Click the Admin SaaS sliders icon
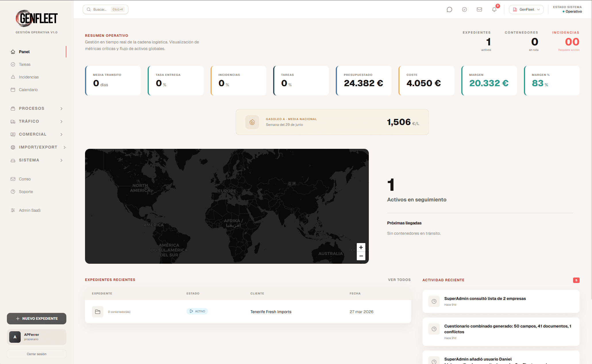Viewport: 592px width, 364px height. tap(13, 210)
